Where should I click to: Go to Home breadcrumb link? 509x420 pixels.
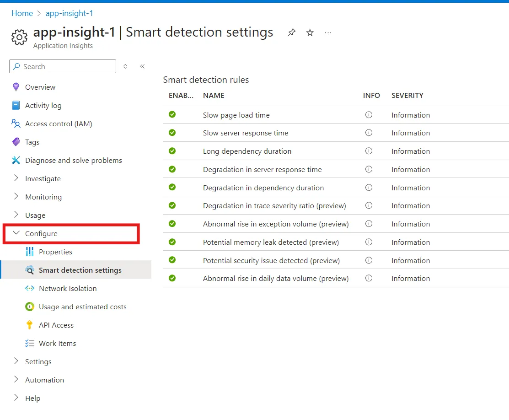(22, 13)
